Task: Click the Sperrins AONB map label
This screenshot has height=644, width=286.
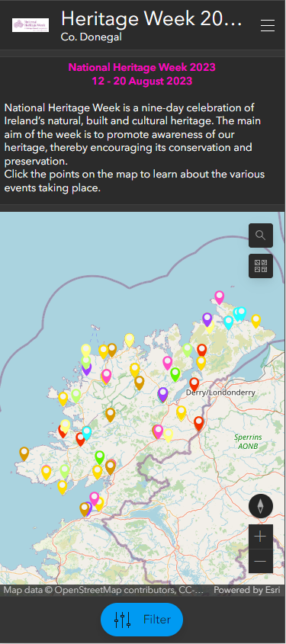Action: click(x=248, y=441)
